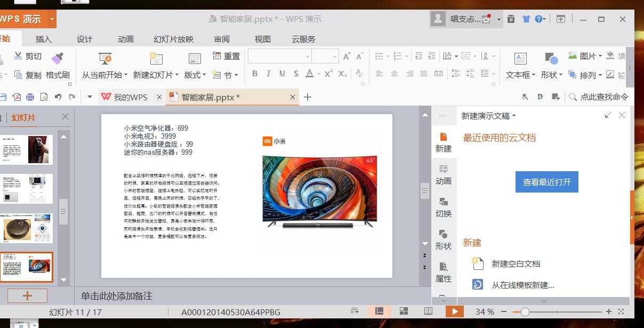Click the skin (T-shirt) icon in title bar

[x=526, y=19]
